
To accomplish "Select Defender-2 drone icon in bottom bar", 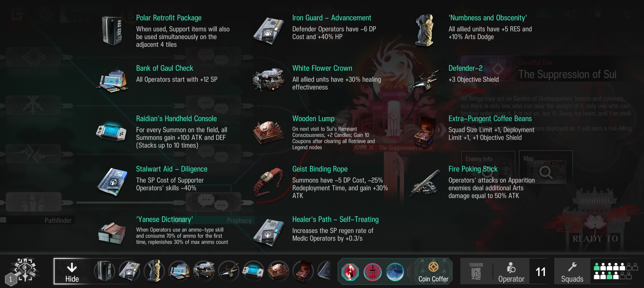I will [229, 271].
